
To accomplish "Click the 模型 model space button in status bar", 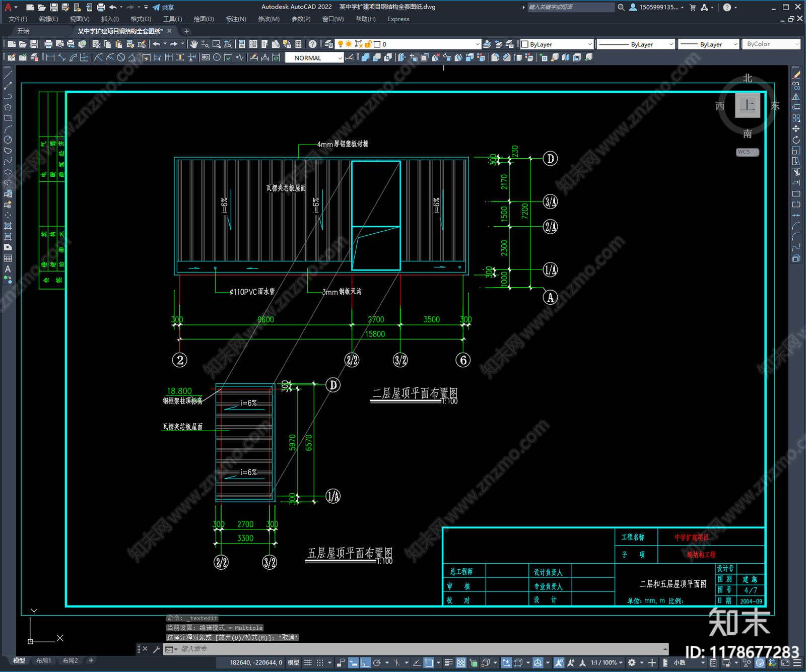I will point(293,662).
